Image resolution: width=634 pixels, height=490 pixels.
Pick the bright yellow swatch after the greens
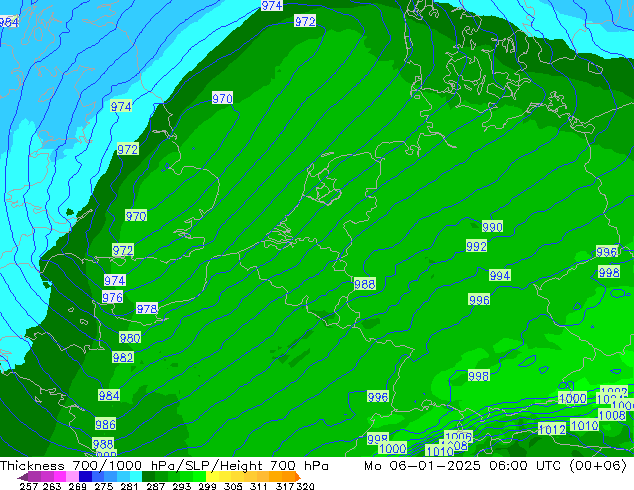212,477
